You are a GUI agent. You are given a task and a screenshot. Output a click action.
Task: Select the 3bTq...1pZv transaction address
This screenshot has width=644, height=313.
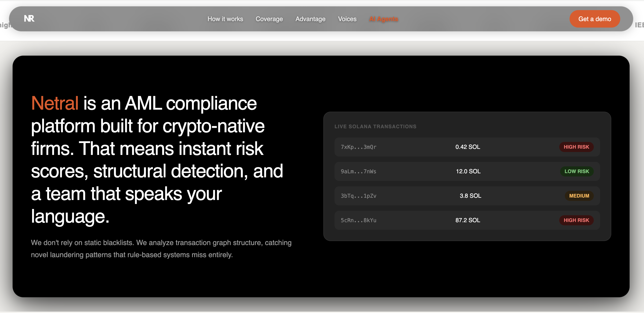coord(358,196)
